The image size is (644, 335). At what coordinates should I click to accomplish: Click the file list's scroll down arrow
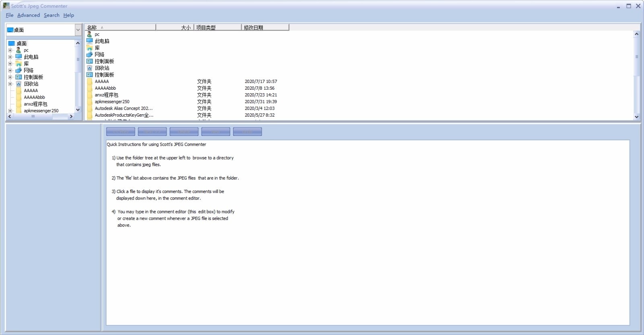[636, 117]
